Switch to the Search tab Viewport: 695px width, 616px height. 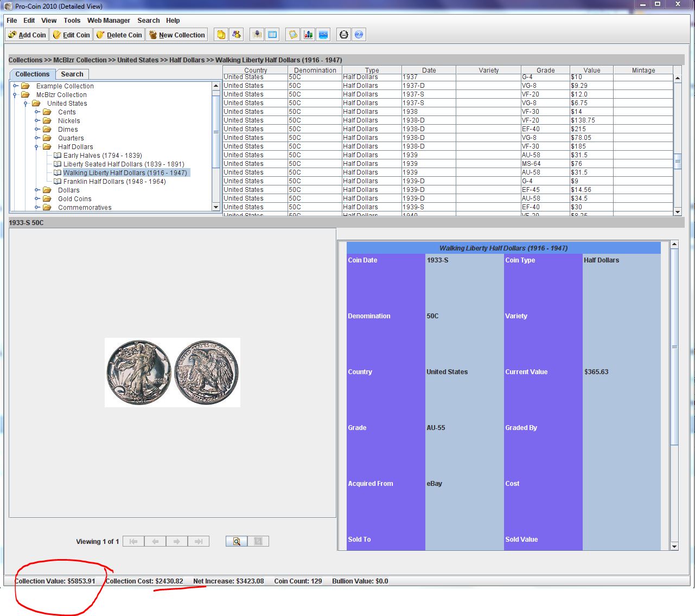[x=72, y=74]
